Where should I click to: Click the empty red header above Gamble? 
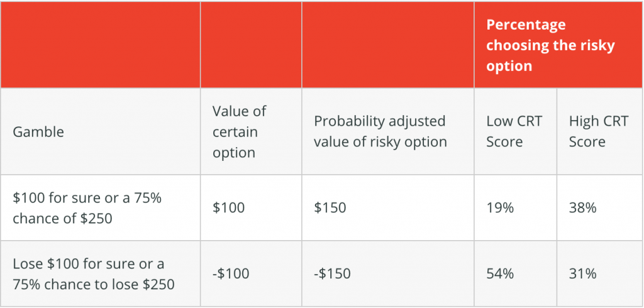pos(100,45)
